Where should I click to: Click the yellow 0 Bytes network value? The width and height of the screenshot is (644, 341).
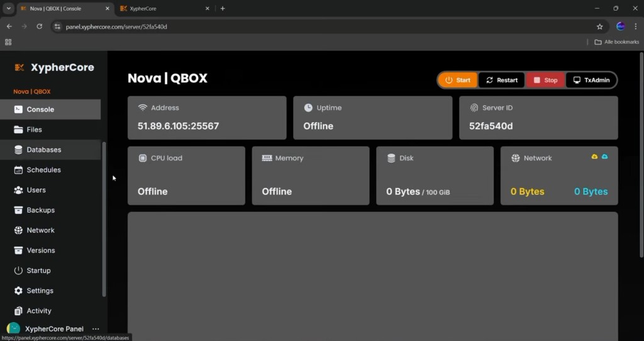528,191
